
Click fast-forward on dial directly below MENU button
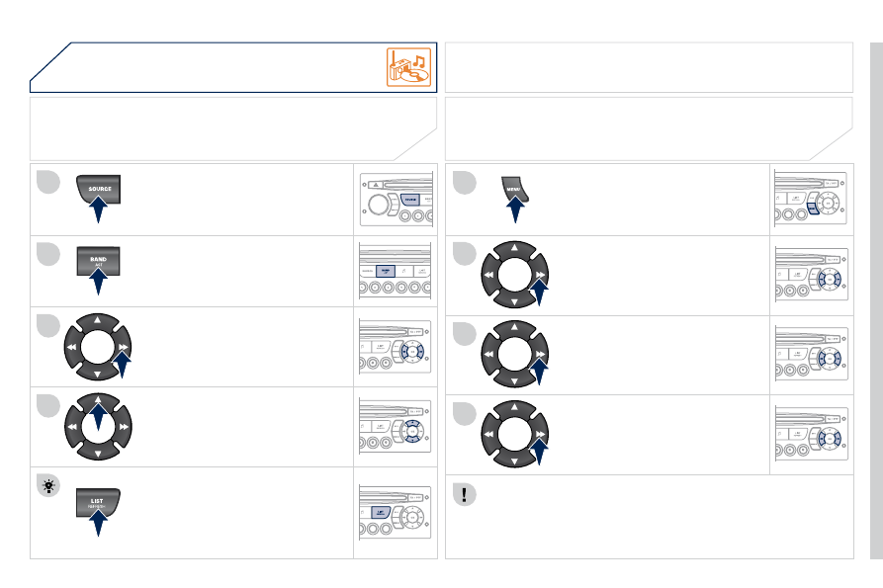[540, 275]
